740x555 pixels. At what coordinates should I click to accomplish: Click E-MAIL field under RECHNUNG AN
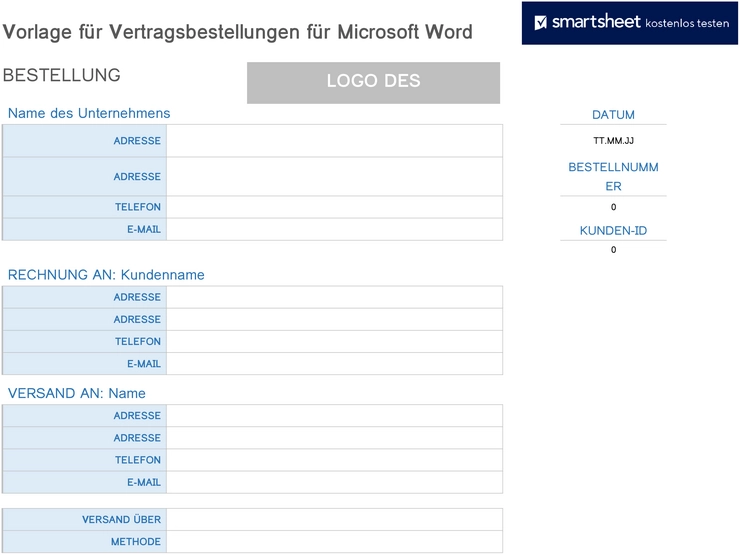pyautogui.click(x=335, y=364)
